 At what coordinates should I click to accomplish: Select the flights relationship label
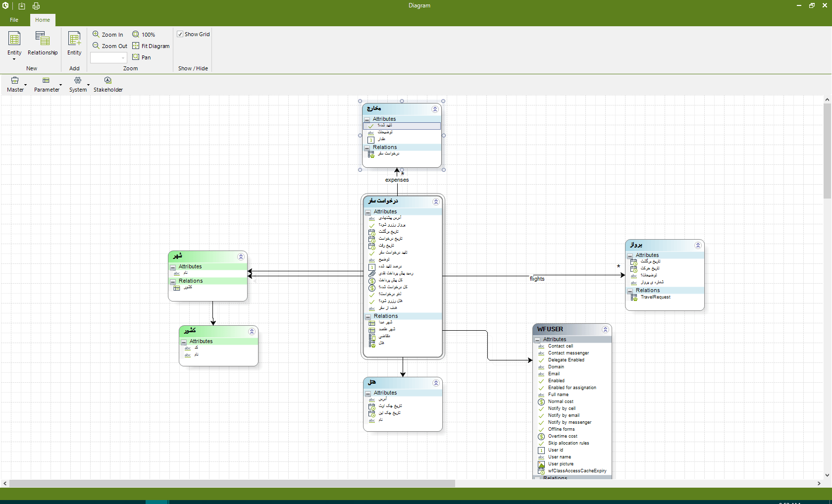537,279
